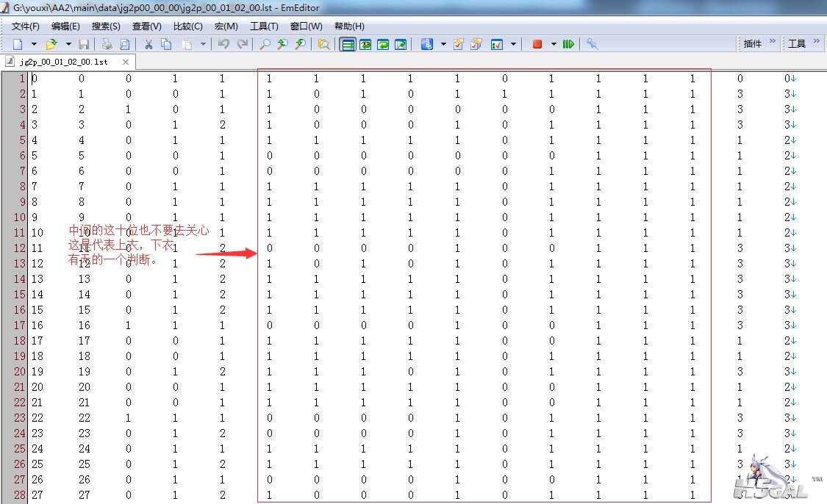Image resolution: width=827 pixels, height=504 pixels.
Task: Expand the New file dropdown arrow
Action: tap(34, 44)
